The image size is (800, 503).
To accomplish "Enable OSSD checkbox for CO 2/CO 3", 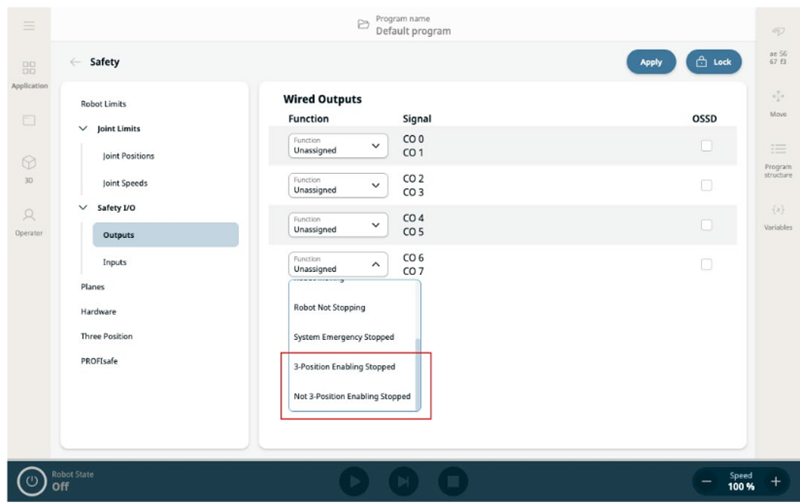I will click(706, 185).
